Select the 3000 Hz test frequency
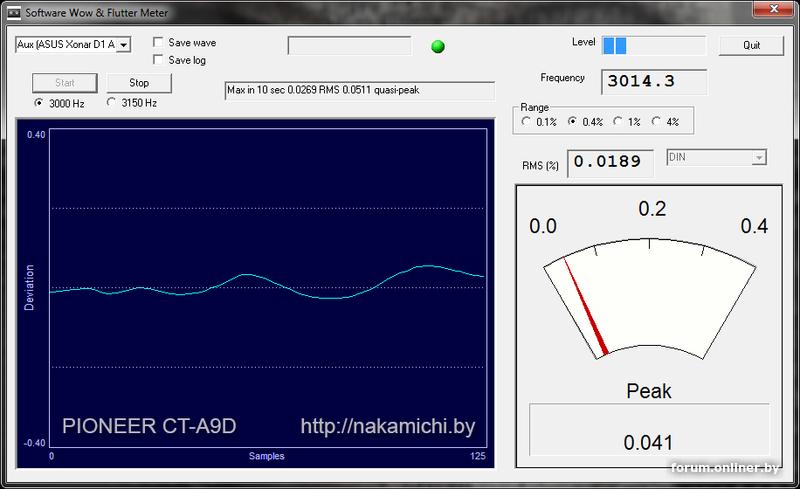The image size is (800, 489). click(x=39, y=102)
